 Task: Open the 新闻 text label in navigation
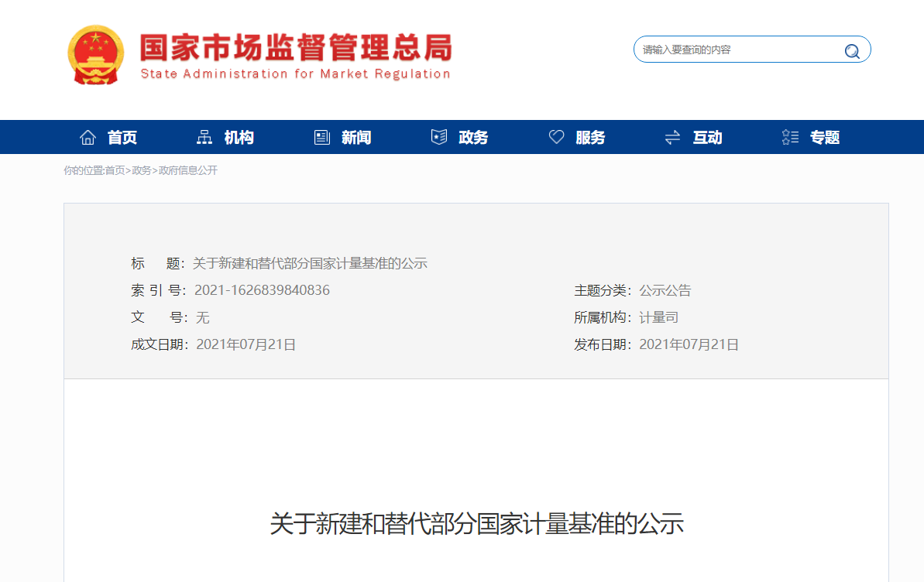pos(356,138)
